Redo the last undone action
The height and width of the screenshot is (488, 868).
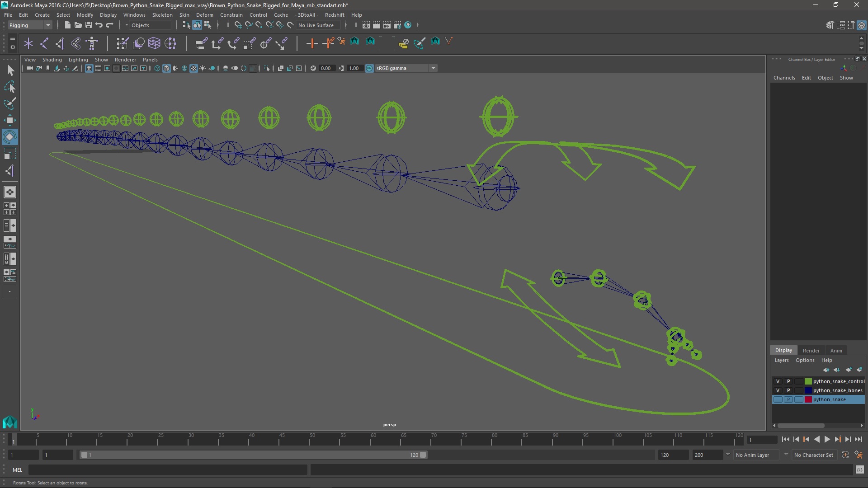point(109,25)
